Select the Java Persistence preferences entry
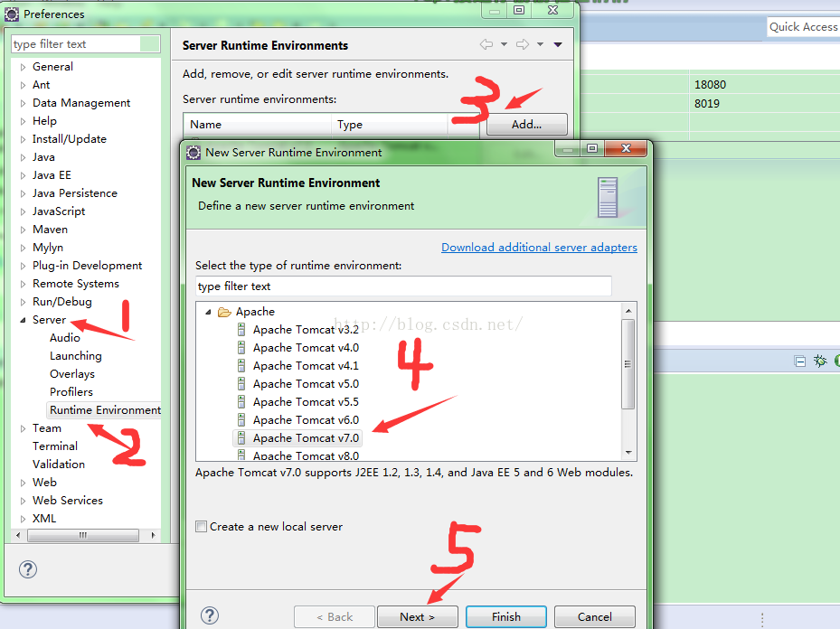 click(74, 193)
